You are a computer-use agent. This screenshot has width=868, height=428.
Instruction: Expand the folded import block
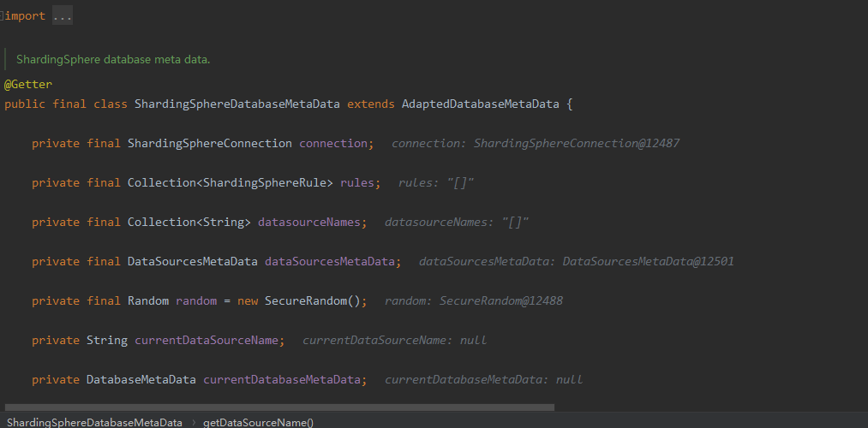tap(2, 16)
